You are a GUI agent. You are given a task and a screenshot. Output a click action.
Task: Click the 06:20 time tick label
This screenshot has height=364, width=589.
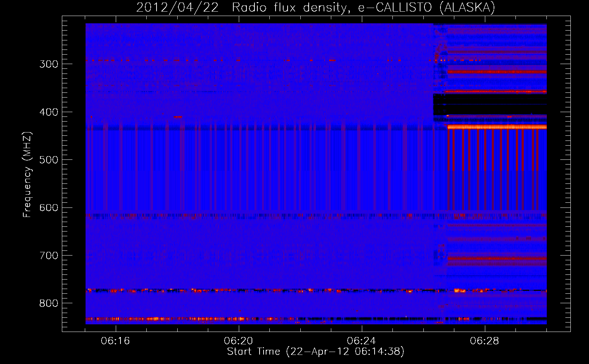(x=238, y=341)
